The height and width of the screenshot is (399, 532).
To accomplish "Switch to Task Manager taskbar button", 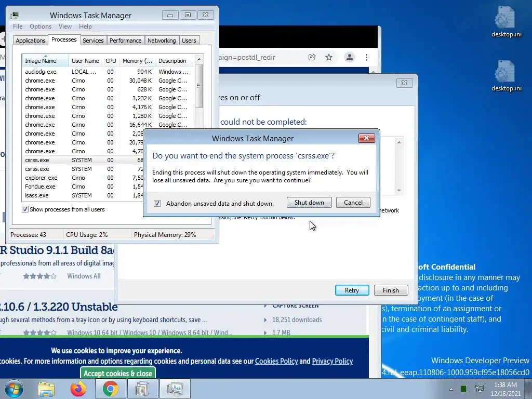I will [x=175, y=389].
